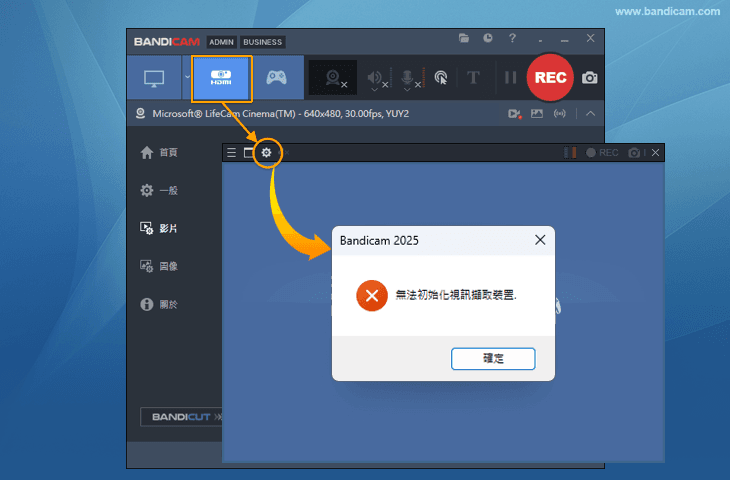The width and height of the screenshot is (730, 480).
Task: Select the screen recording mode
Action: click(x=154, y=78)
